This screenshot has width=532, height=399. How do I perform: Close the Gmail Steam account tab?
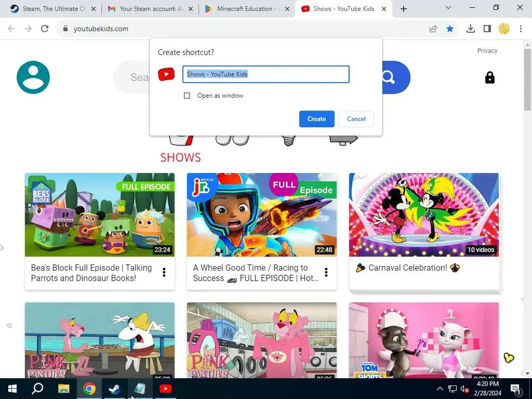tap(191, 9)
